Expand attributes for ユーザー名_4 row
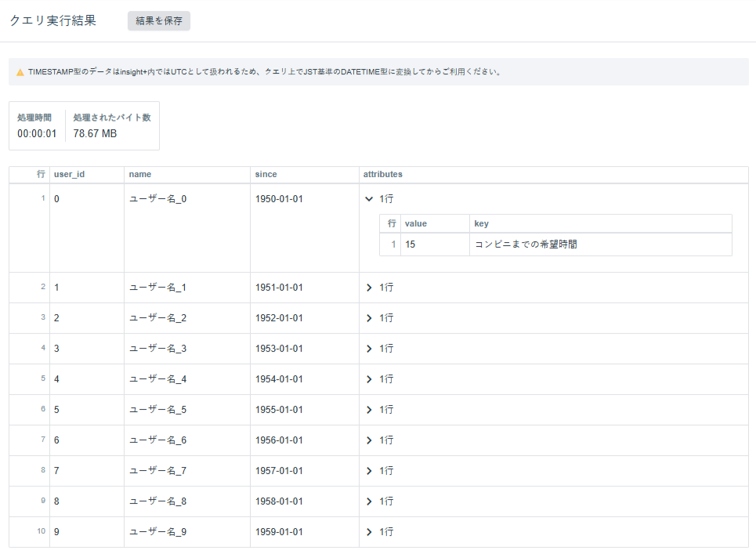 pyautogui.click(x=369, y=379)
